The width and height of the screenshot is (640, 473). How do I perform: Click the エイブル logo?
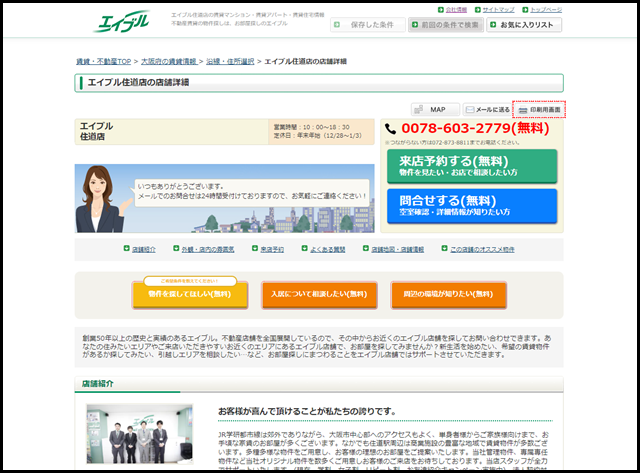(121, 21)
